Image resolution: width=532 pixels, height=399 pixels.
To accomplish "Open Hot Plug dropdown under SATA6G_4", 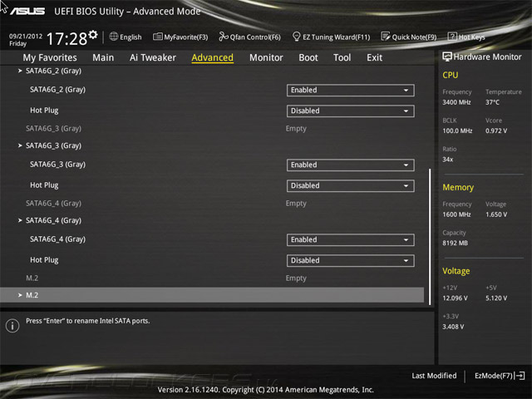I will [x=350, y=260].
